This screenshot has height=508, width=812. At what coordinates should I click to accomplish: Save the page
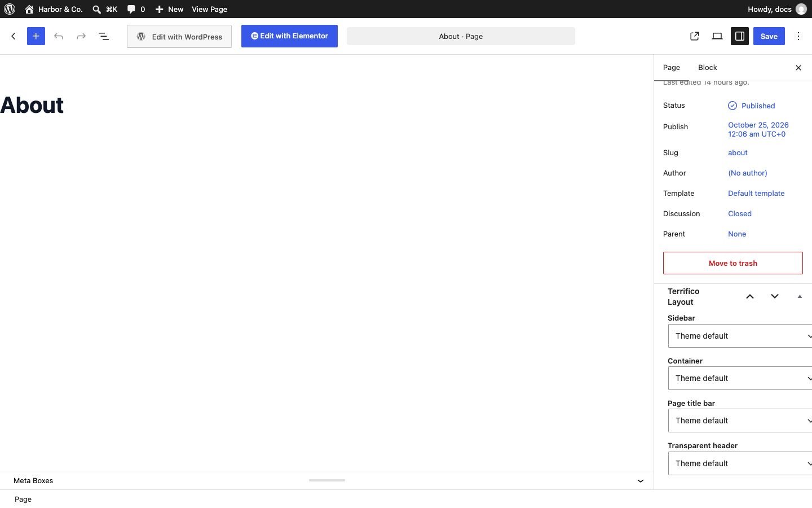pyautogui.click(x=769, y=36)
